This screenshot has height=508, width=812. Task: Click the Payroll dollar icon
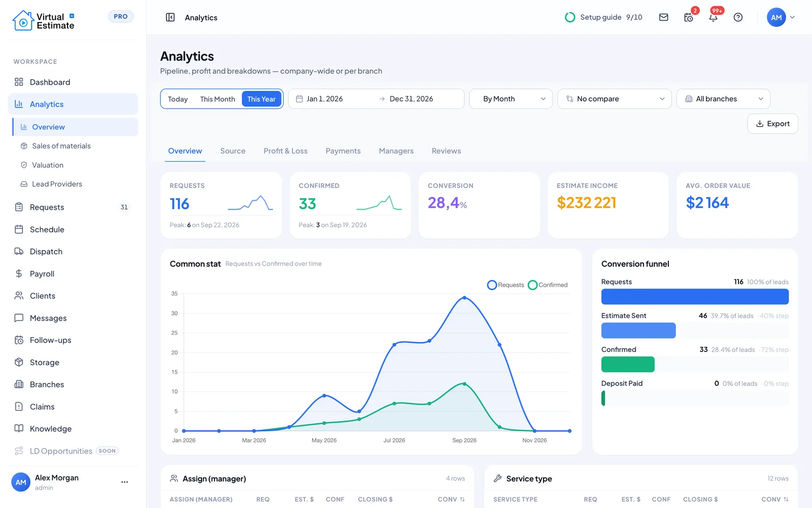19,273
